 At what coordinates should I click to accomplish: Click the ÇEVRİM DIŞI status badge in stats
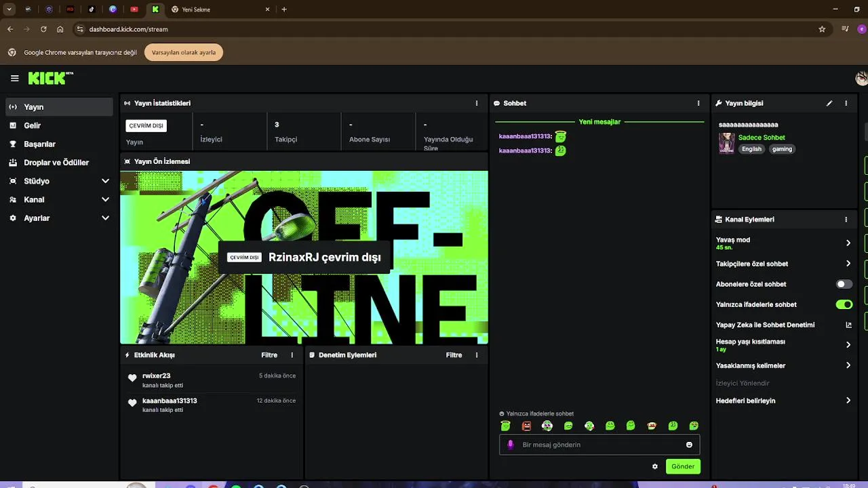146,125
